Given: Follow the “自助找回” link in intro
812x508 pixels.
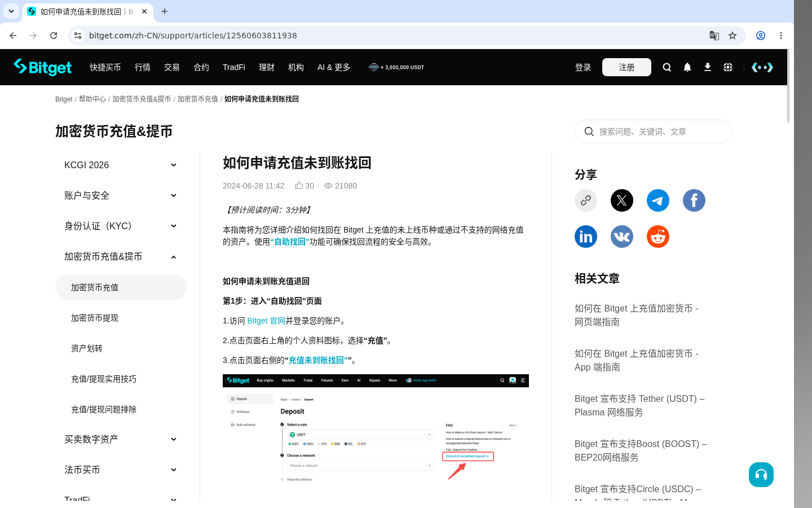Looking at the screenshot, I should pos(290,242).
